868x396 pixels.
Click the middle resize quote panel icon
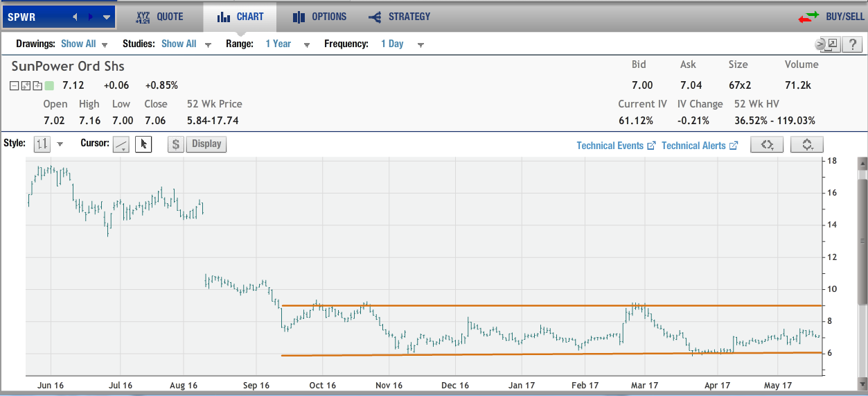tap(26, 86)
